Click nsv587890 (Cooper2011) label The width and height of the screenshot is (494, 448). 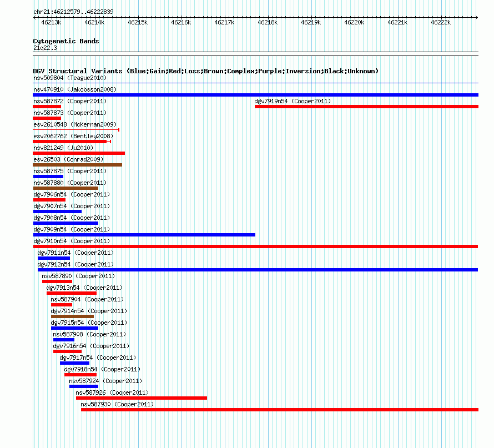click(78, 276)
